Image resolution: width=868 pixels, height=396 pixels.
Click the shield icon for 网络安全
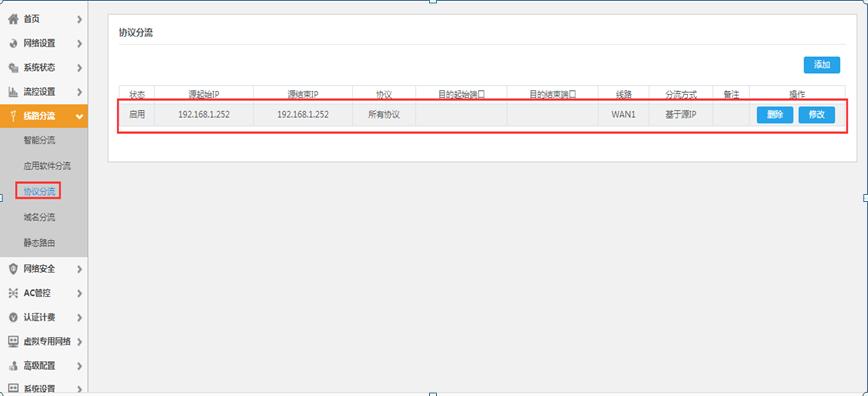13,269
